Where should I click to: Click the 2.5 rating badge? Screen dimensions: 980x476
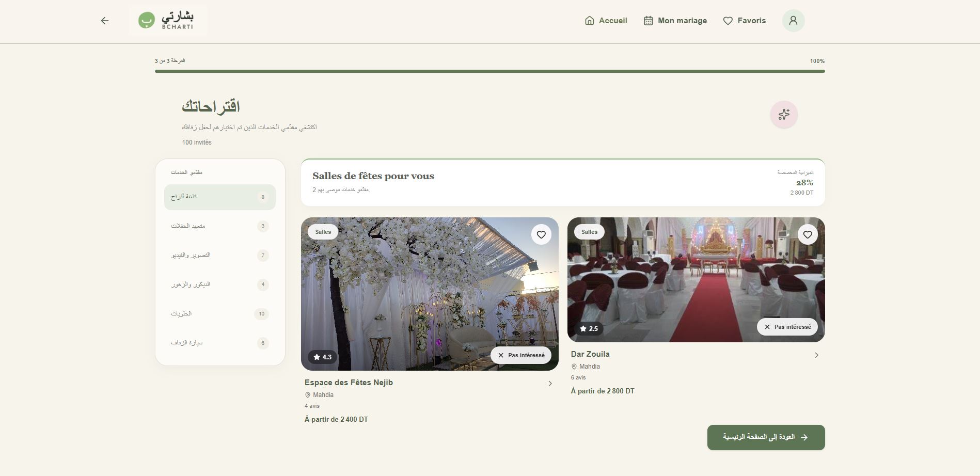[589, 328]
